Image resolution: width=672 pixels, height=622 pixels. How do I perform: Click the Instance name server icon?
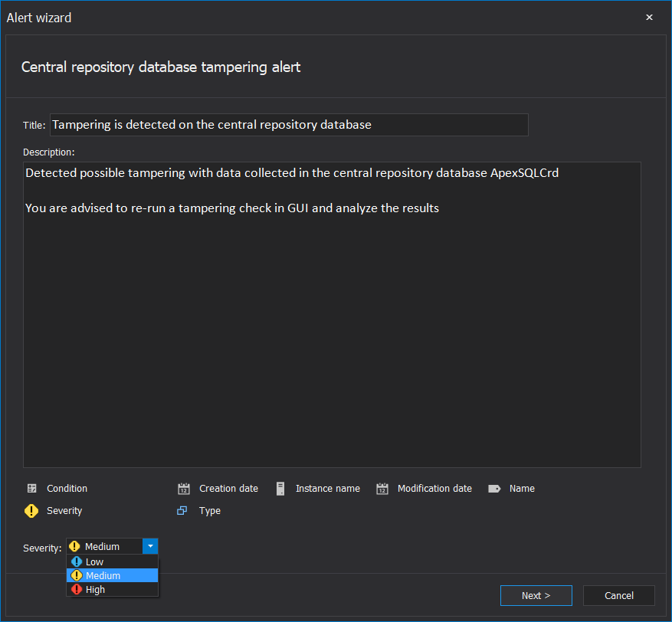pyautogui.click(x=280, y=489)
